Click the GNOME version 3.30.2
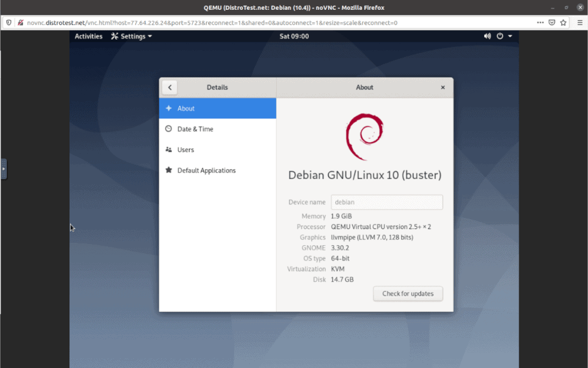 340,247
